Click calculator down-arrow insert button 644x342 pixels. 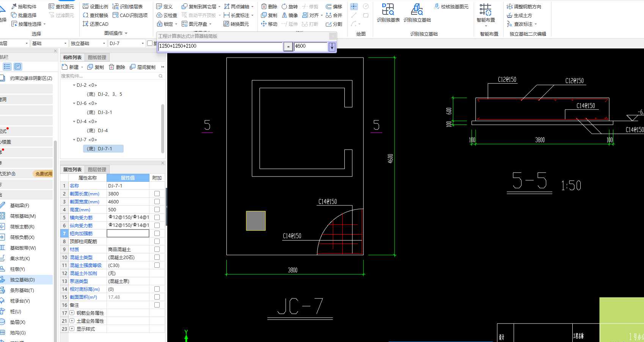pyautogui.click(x=332, y=47)
